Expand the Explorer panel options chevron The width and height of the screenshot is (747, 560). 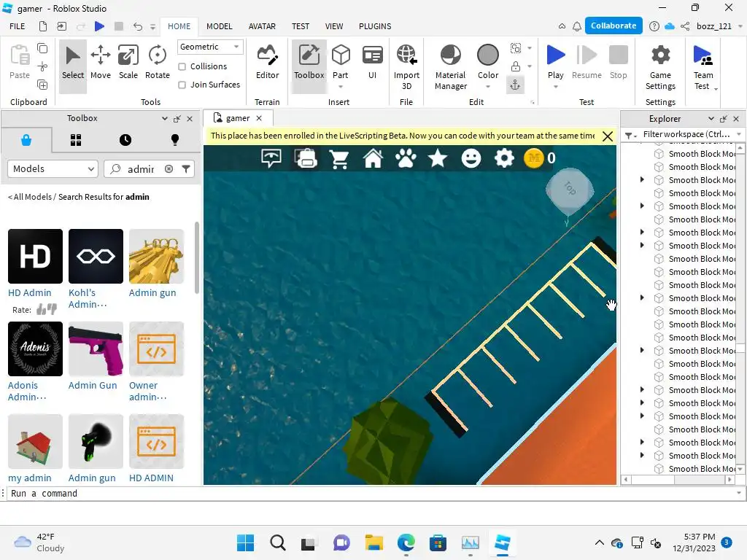[x=711, y=119]
